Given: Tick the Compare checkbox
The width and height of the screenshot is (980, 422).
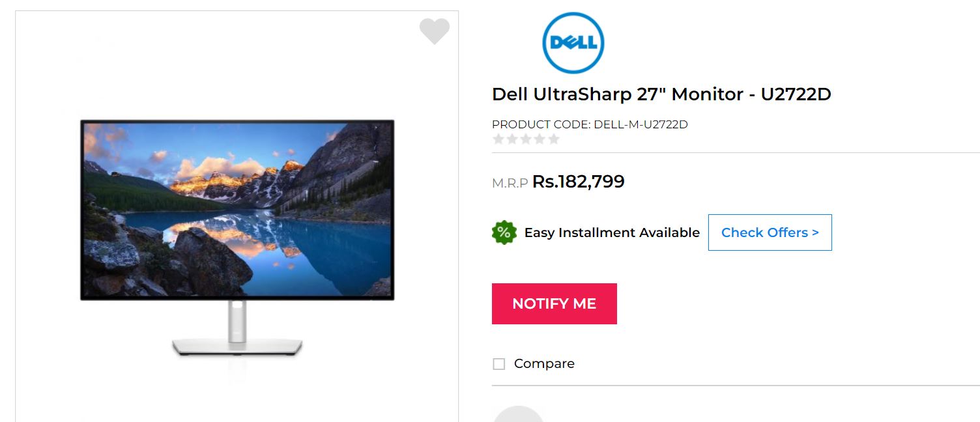Looking at the screenshot, I should click(499, 364).
